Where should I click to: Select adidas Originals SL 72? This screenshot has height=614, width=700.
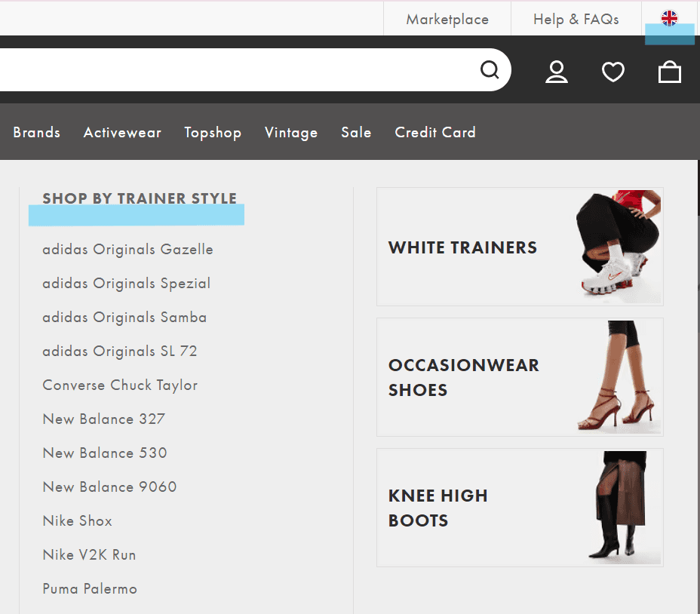[x=120, y=352]
